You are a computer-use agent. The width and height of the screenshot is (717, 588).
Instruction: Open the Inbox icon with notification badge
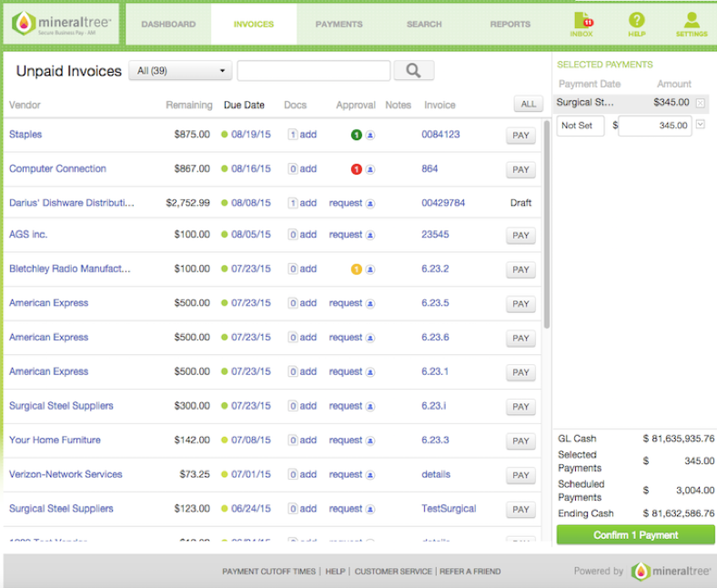pos(582,25)
